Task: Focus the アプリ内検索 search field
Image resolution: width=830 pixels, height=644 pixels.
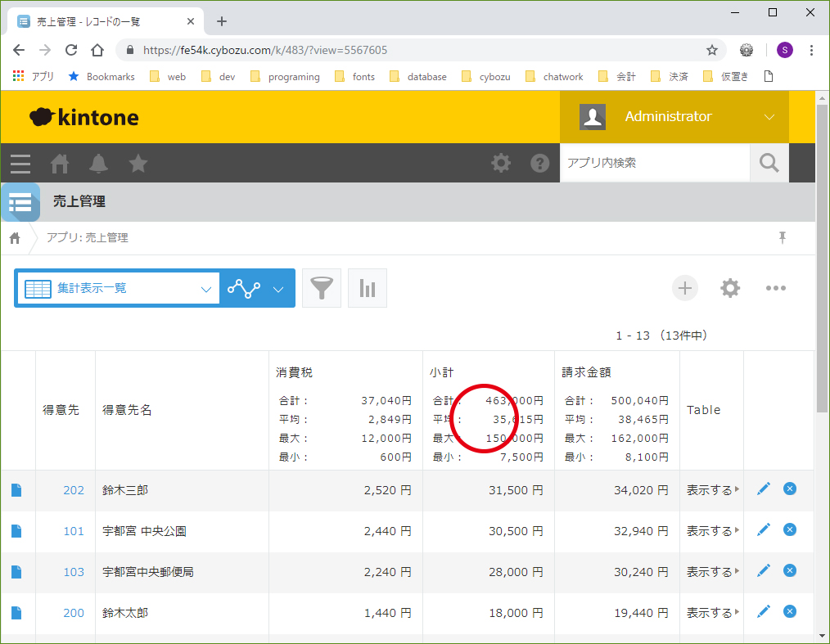Action: (x=655, y=163)
